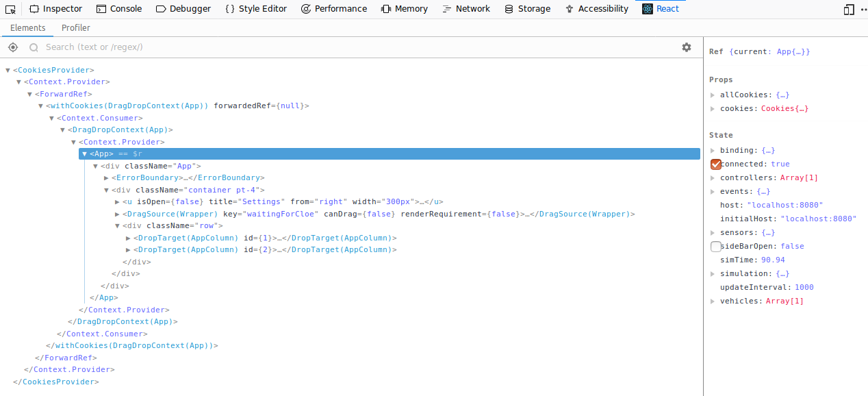Expand the cookies prop
This screenshot has height=396, width=868.
[713, 109]
